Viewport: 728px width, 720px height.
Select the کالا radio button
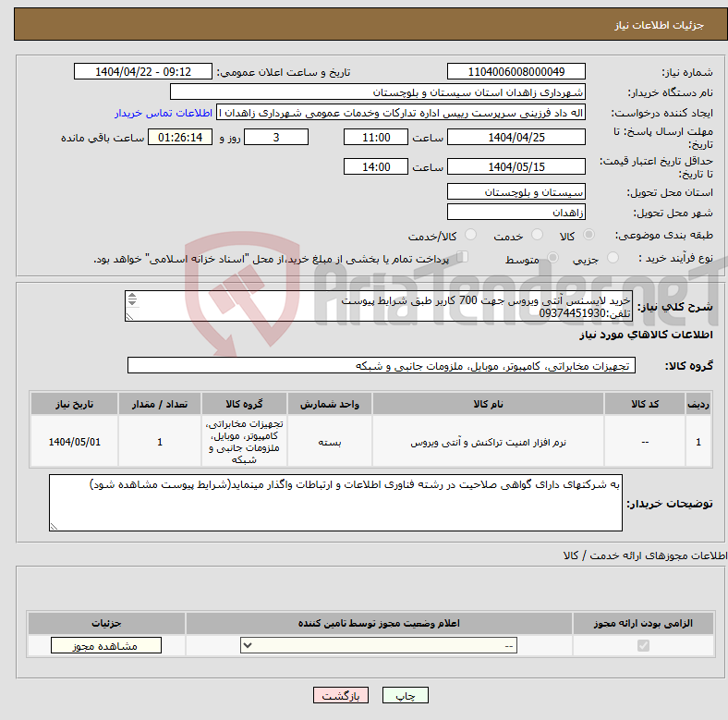(x=588, y=235)
